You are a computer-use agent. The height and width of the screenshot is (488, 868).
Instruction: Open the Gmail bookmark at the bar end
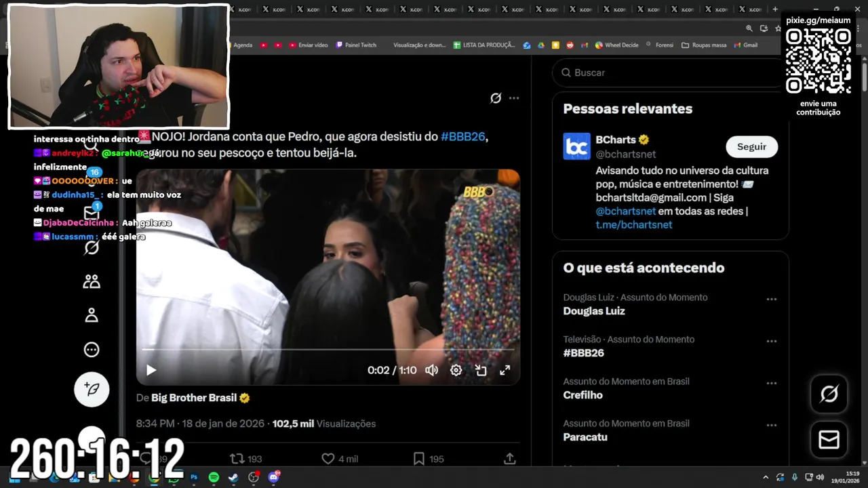tap(746, 45)
